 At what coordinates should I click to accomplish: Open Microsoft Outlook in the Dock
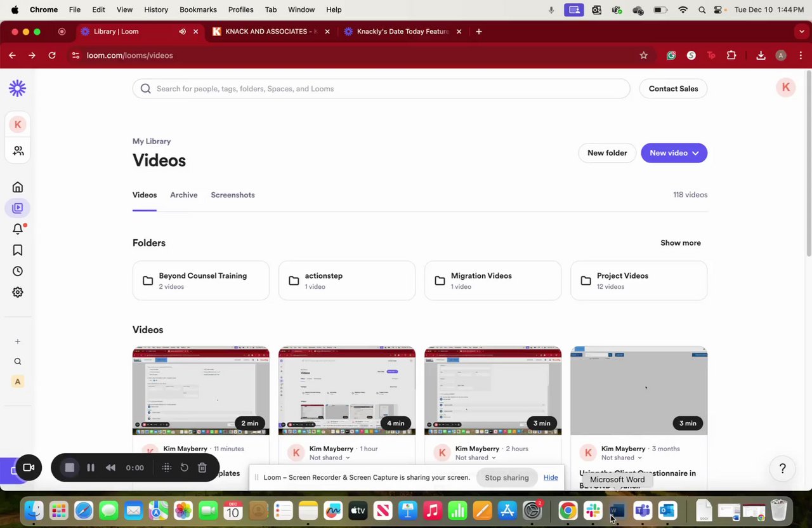667,510
